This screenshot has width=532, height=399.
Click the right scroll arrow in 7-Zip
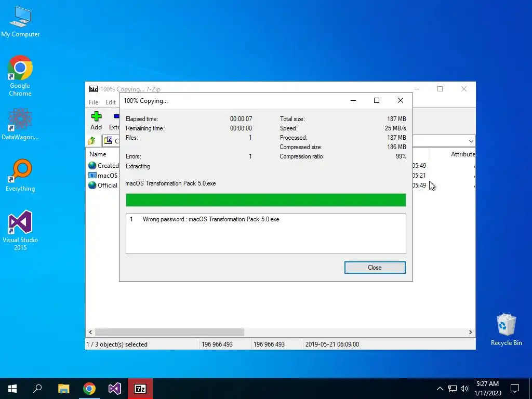470,332
